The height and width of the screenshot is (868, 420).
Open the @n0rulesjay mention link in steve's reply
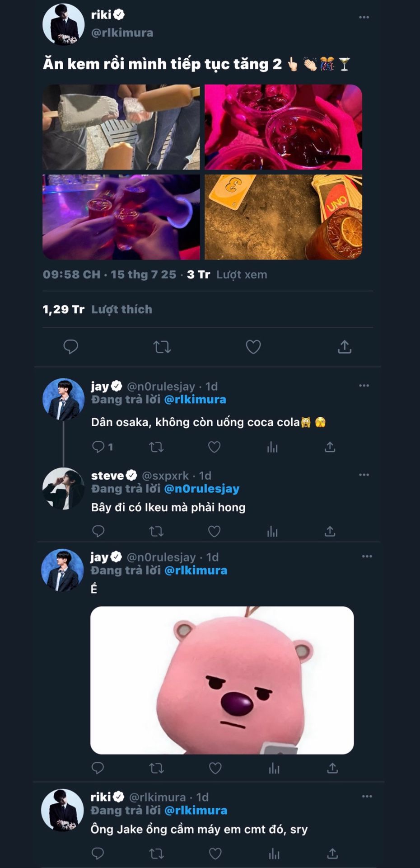[x=202, y=489]
